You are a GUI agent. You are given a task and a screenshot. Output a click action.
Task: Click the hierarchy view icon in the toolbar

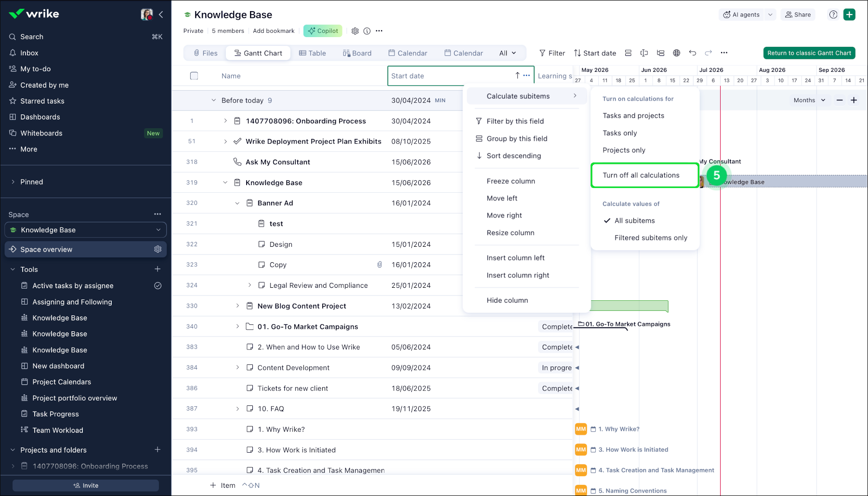pos(660,53)
